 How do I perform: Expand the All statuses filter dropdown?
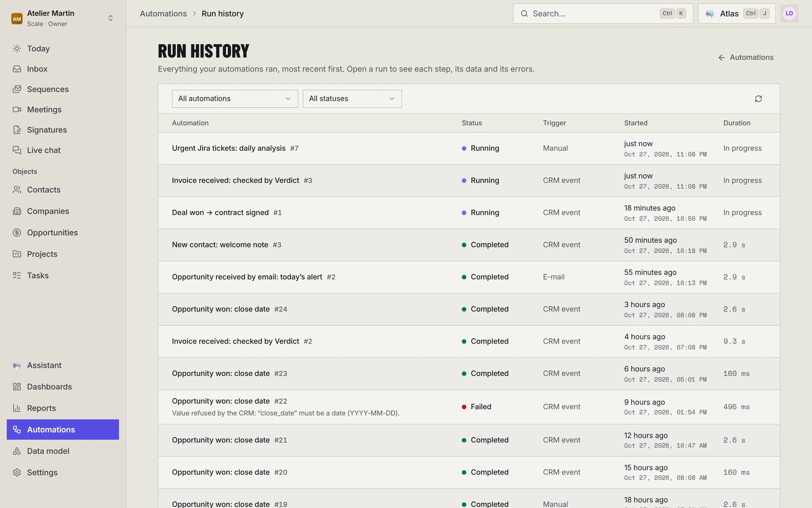pyautogui.click(x=352, y=99)
